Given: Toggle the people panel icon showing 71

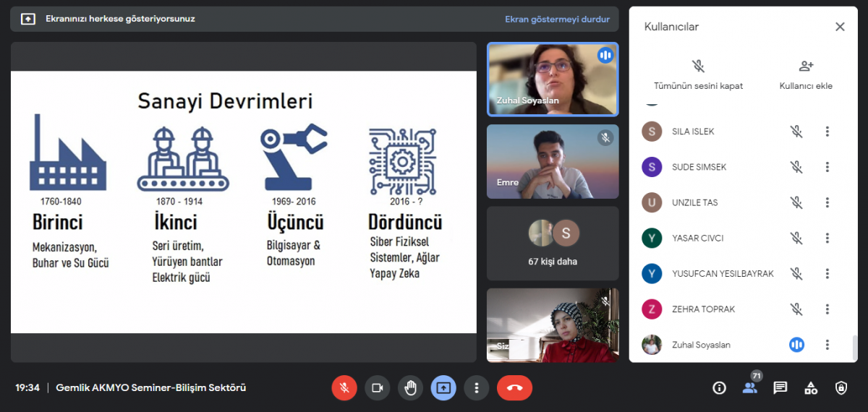Looking at the screenshot, I should click(x=750, y=387).
